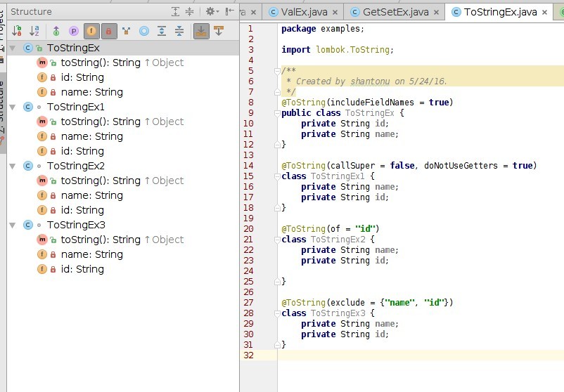Image resolution: width=564 pixels, height=392 pixels.
Task: Click expand all icon in Structure header
Action: tap(175, 12)
